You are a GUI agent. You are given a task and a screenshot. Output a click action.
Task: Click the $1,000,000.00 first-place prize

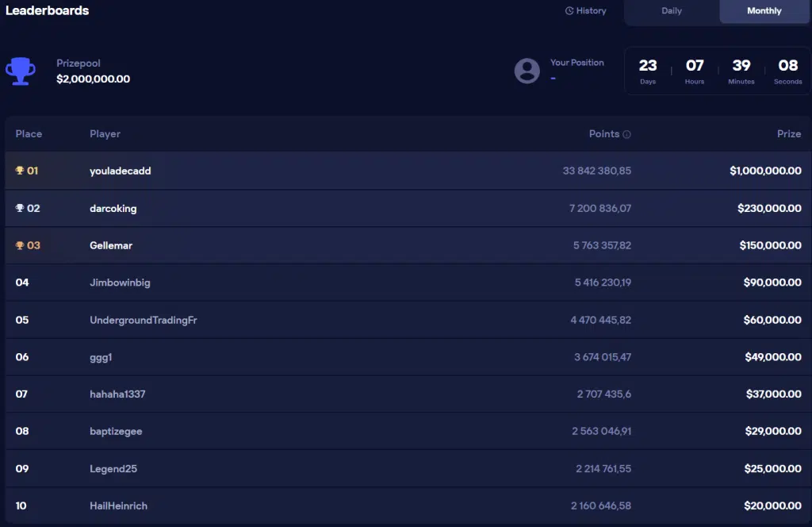pos(765,171)
